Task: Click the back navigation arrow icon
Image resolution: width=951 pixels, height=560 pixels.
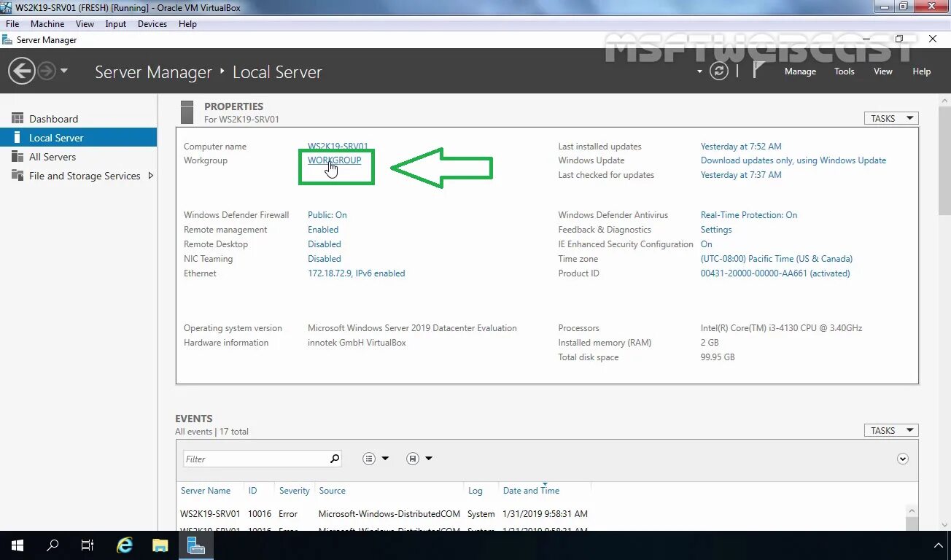Action: pyautogui.click(x=22, y=71)
